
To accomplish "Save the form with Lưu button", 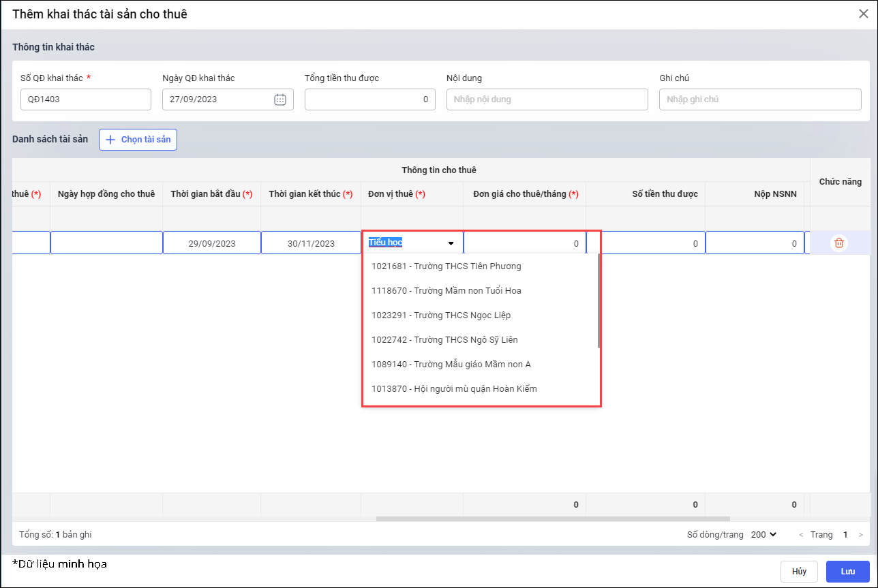I will [847, 572].
